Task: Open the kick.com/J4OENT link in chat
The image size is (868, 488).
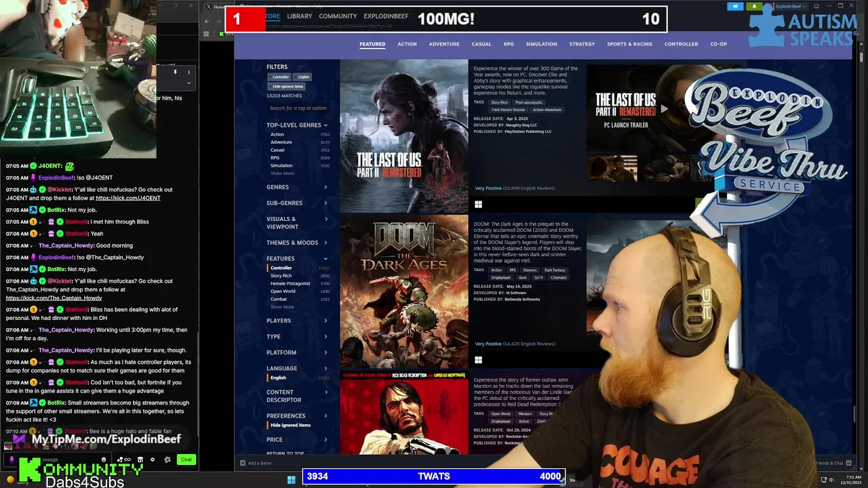Action: coord(128,198)
